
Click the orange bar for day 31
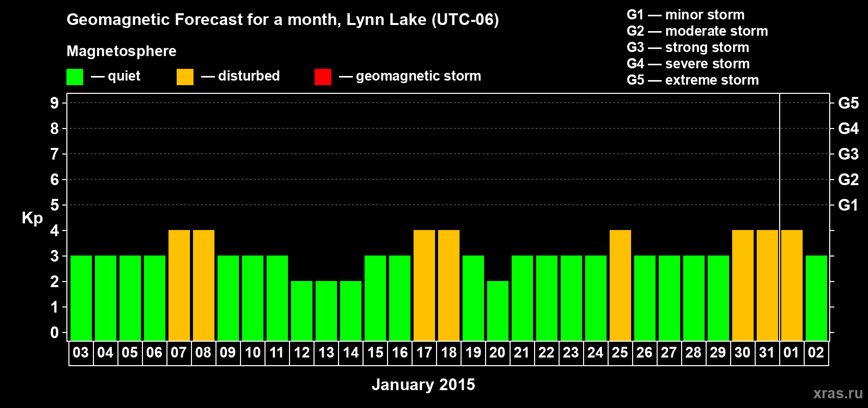[767, 285]
